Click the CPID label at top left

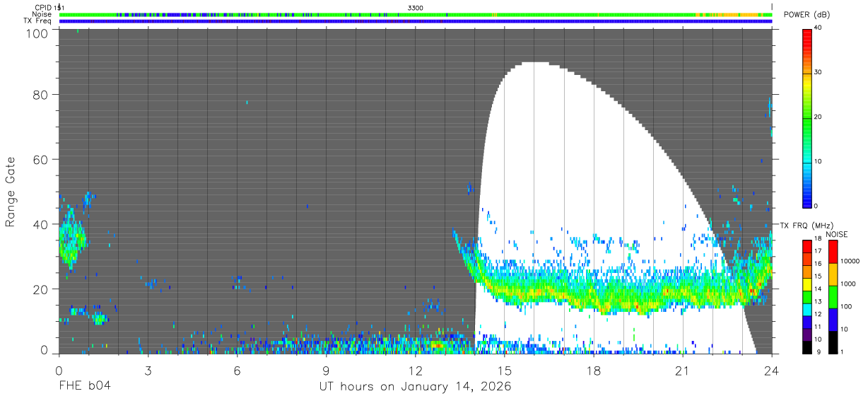tap(42, 8)
